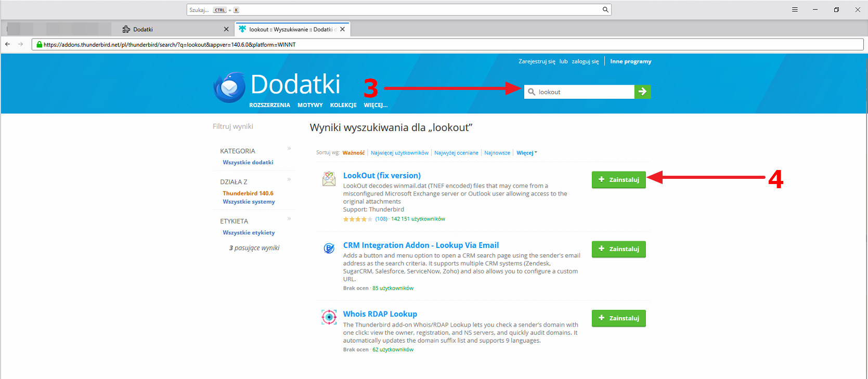Open CRM Integration Addon - Lookup Via Email
Screen dimensions: 868x379
pyautogui.click(x=421, y=245)
